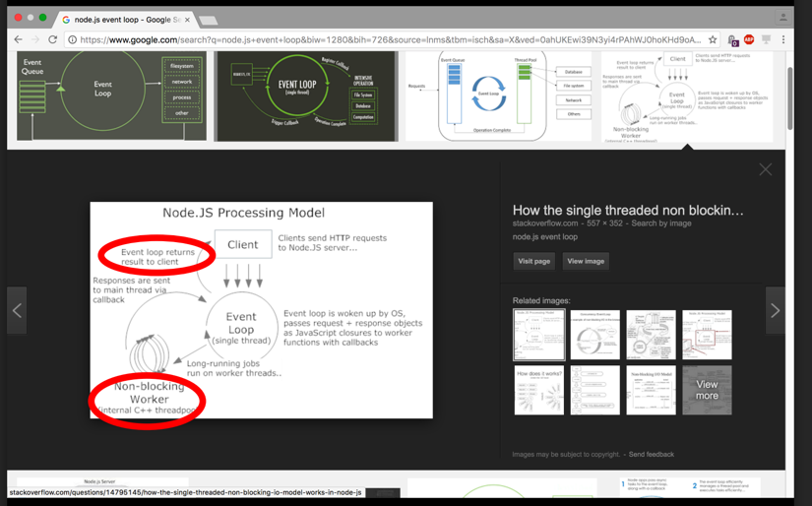Click the 'node.js event loop' caption text
Screen dimensions: 812x506
[x=545, y=236]
